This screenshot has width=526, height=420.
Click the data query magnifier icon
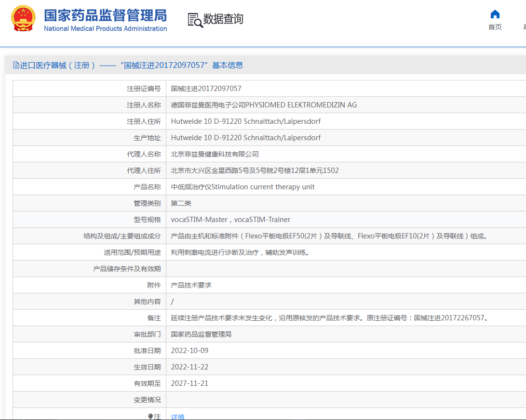point(195,20)
